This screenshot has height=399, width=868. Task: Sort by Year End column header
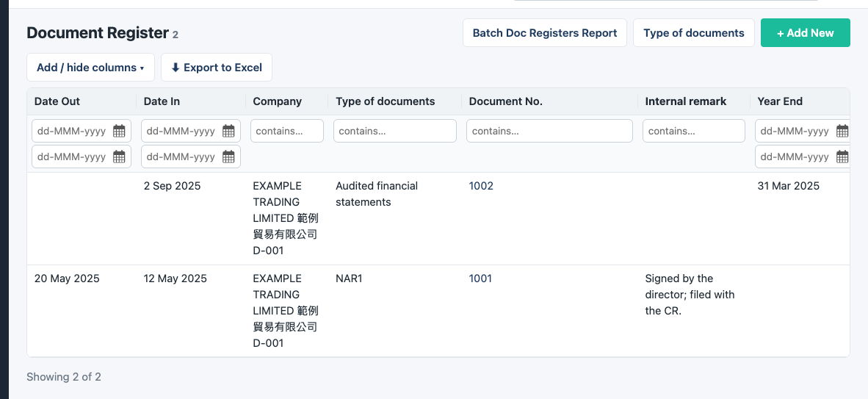780,101
